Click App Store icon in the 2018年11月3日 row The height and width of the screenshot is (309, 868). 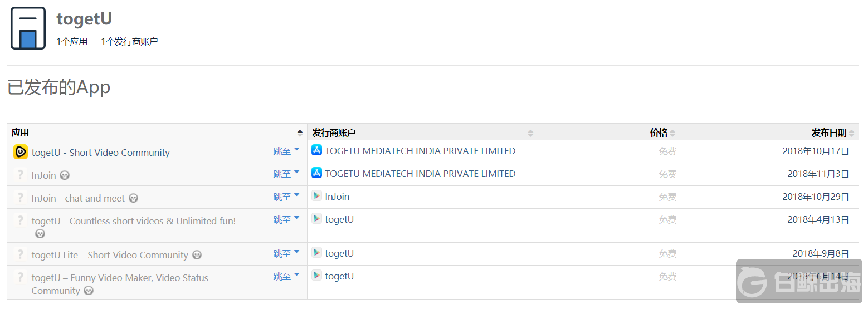tap(317, 173)
